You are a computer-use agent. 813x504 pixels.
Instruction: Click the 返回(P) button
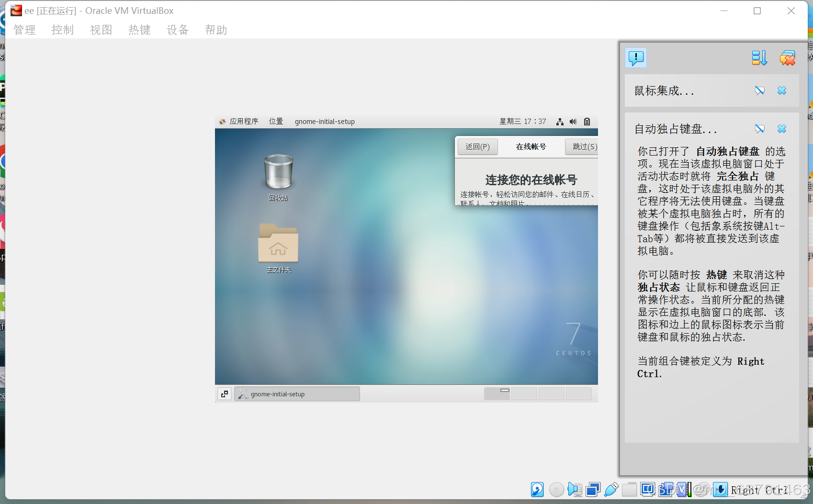tap(478, 147)
